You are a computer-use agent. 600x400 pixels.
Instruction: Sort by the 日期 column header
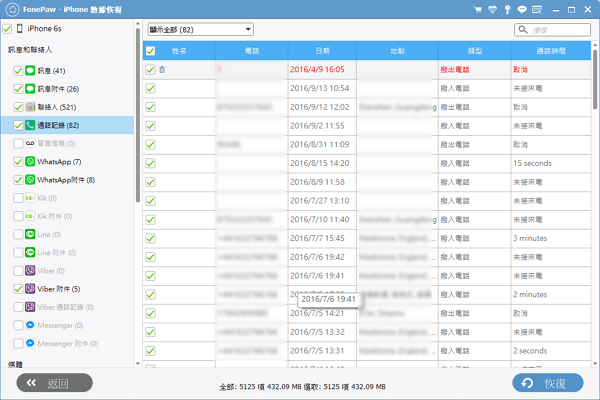click(x=322, y=50)
